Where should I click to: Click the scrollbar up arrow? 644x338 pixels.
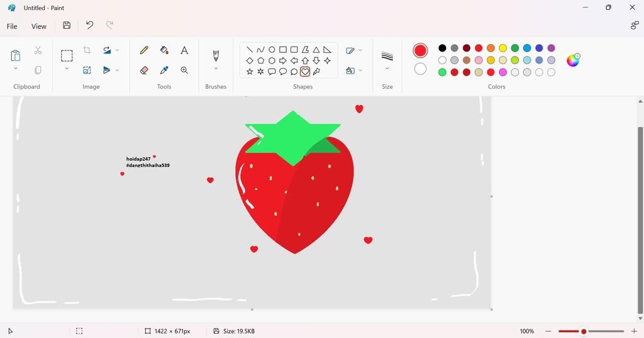(x=640, y=101)
